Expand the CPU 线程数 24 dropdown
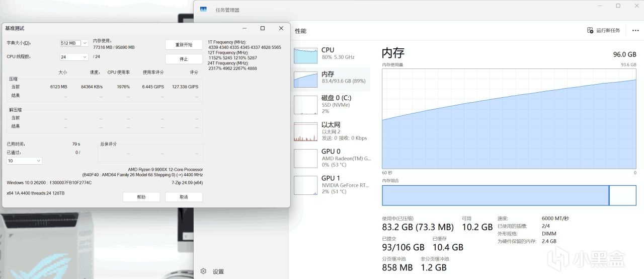This screenshot has width=644, height=279. coord(74,57)
